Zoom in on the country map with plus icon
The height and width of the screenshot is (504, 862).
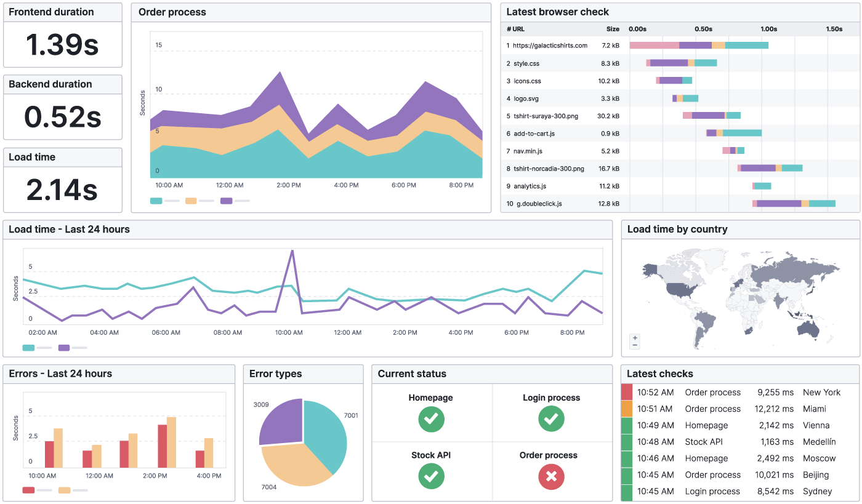[x=634, y=337]
